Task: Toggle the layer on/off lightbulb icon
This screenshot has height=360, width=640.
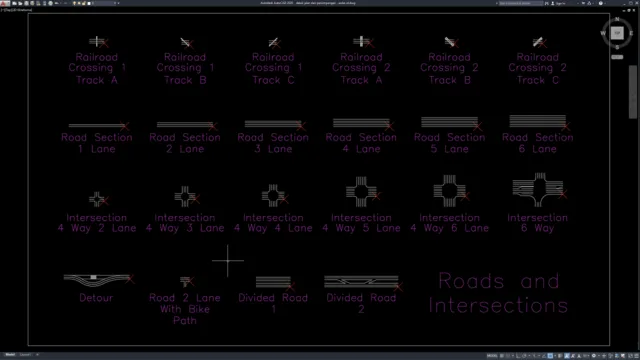Action: pyautogui.click(x=74, y=3)
